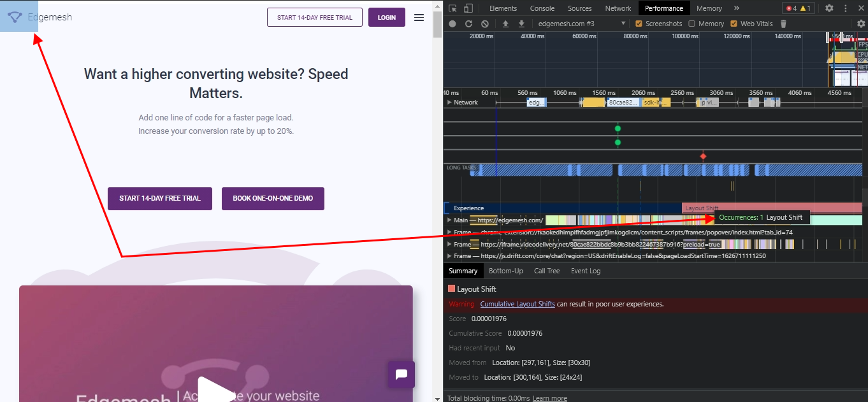Image resolution: width=868 pixels, height=402 pixels.
Task: Click the Score value 0.00001976
Action: (489, 319)
